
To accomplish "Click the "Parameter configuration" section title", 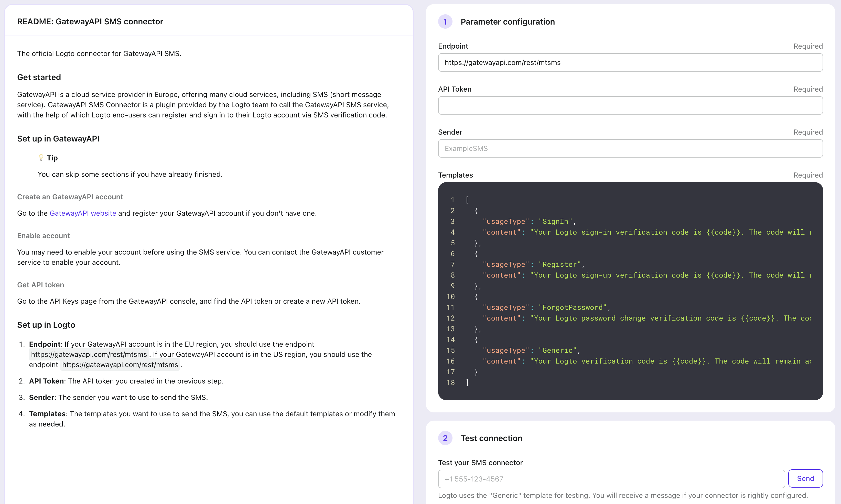I will coord(508,22).
